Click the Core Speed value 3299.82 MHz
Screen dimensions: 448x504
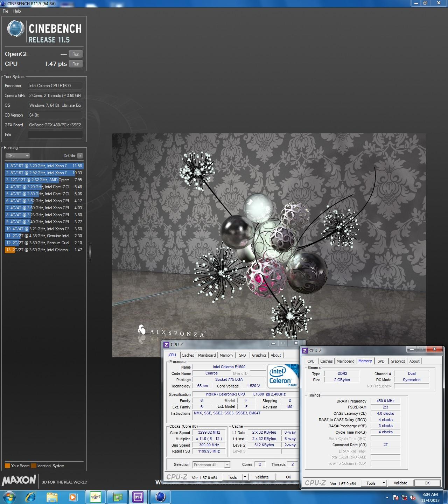click(x=209, y=433)
